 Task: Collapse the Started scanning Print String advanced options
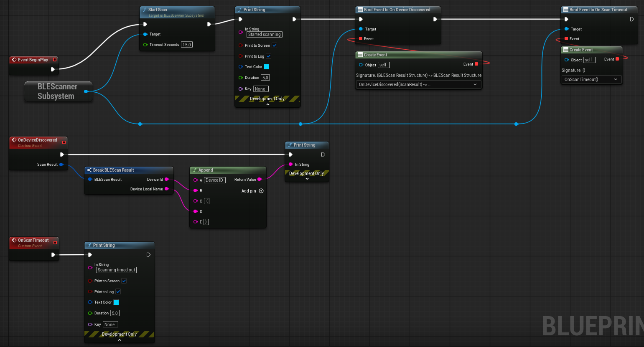268,104
